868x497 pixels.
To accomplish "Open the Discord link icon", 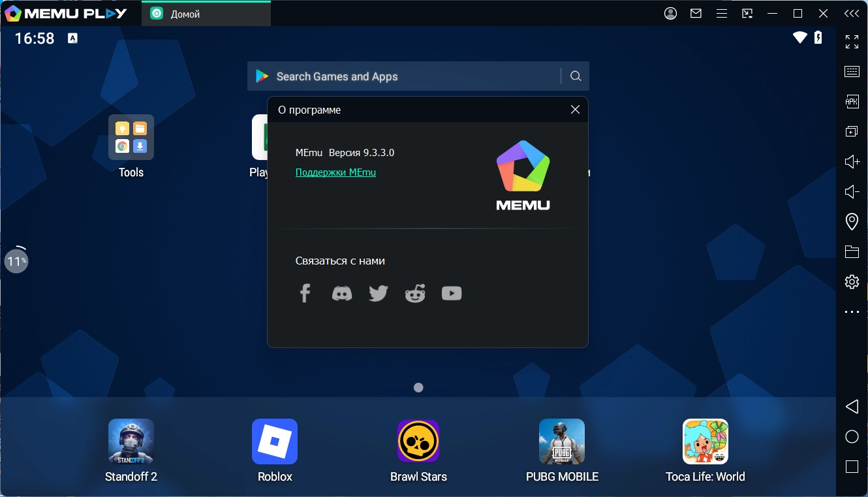I will coord(341,293).
